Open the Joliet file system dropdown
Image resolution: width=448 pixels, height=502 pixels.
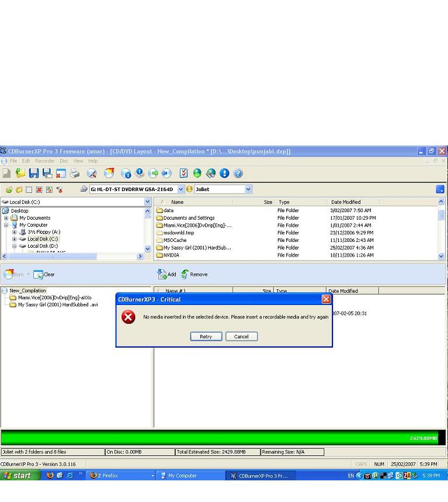pyautogui.click(x=248, y=189)
